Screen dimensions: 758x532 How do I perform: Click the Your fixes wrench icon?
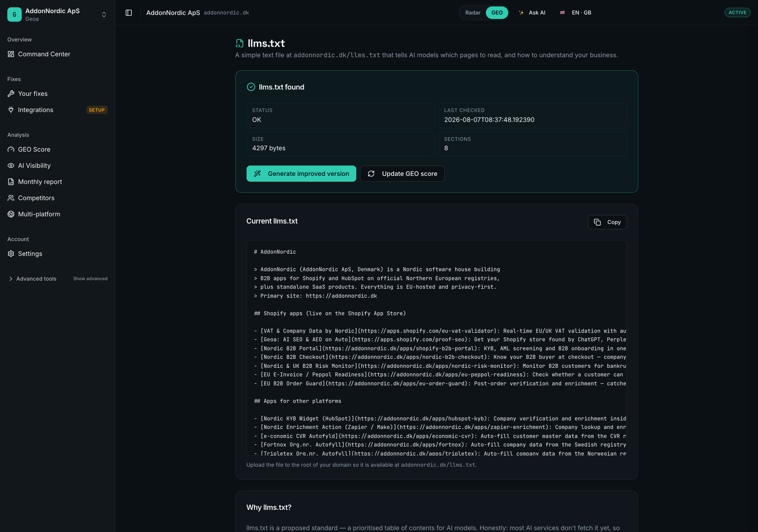click(11, 94)
